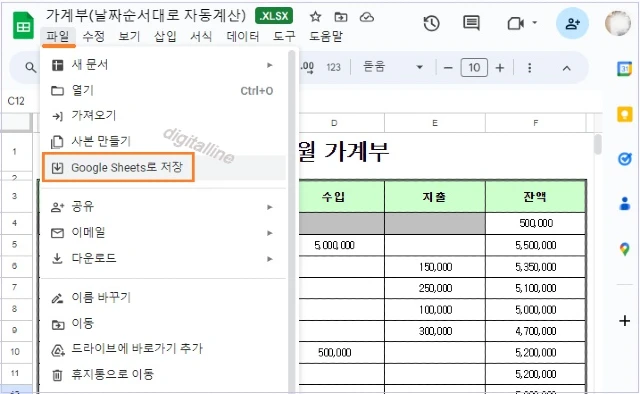Screen dimensions: 640x394
Task: Select 이름 바꾸기 in the file menu
Action: [163, 298]
